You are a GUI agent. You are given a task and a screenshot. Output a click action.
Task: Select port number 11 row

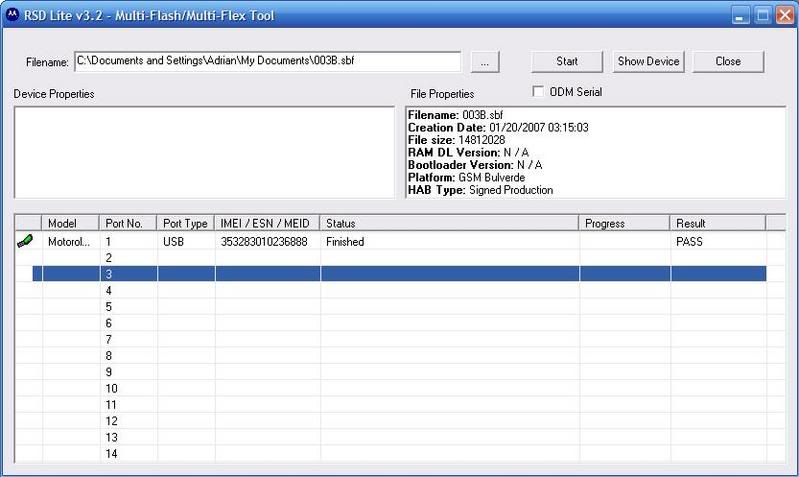coord(400,405)
